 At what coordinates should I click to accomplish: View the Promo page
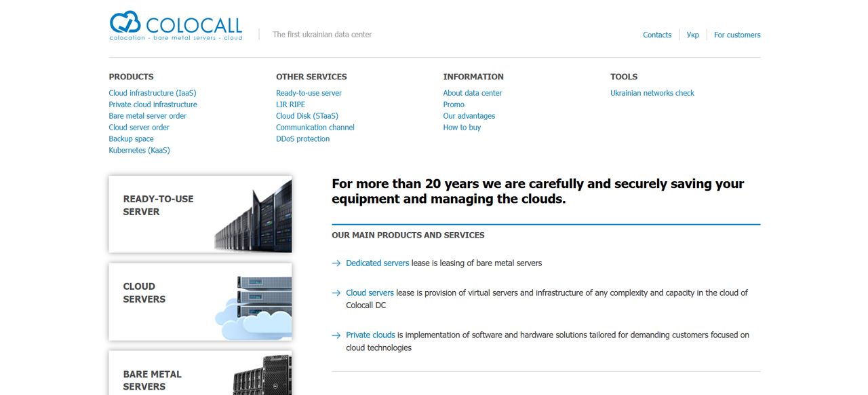454,105
